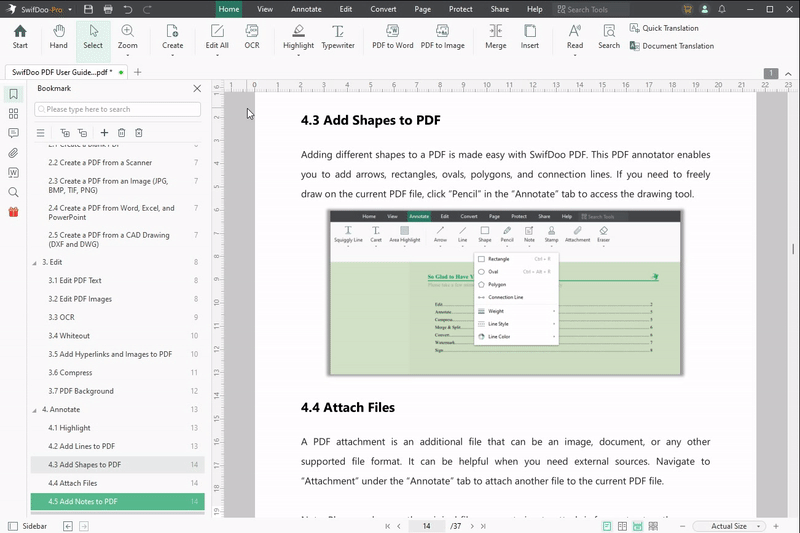This screenshot has width=800, height=533.
Task: Open the Annotate tab
Action: coord(306,9)
